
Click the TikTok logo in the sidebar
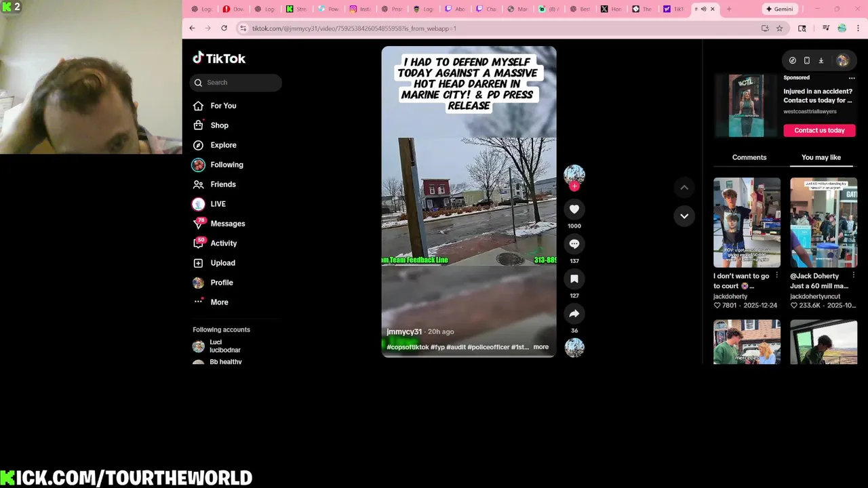[219, 58]
